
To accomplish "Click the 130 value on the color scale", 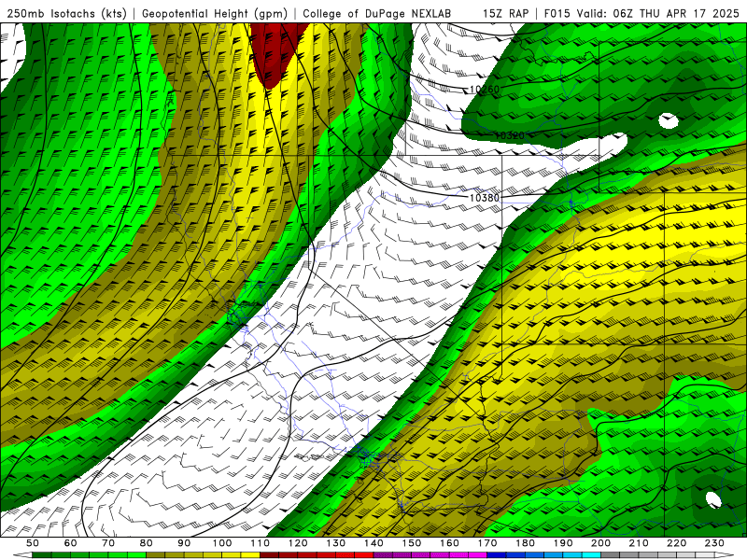I will 336,543.
